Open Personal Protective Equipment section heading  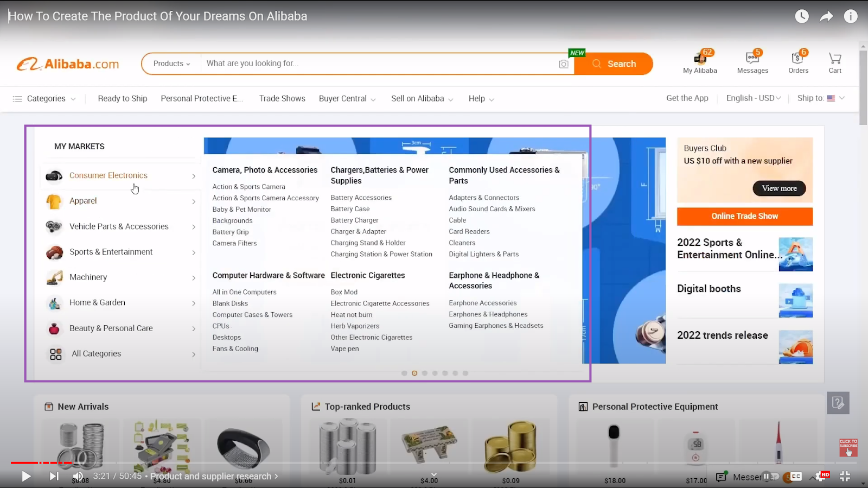click(x=655, y=407)
